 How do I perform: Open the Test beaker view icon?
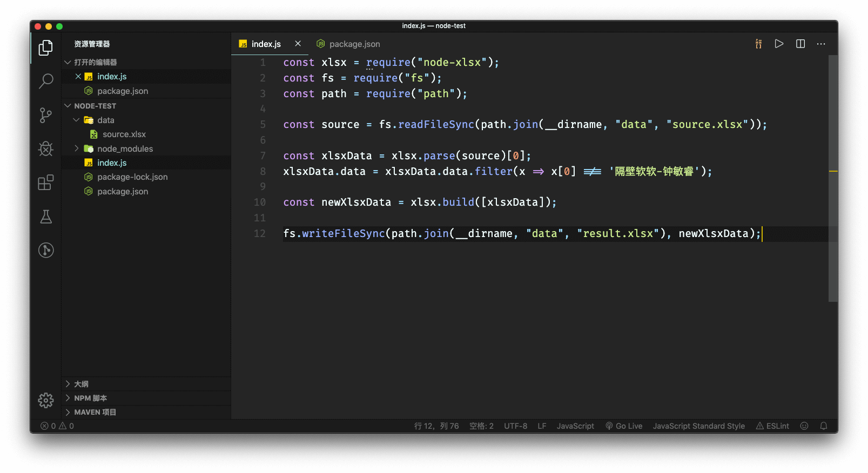(x=46, y=217)
